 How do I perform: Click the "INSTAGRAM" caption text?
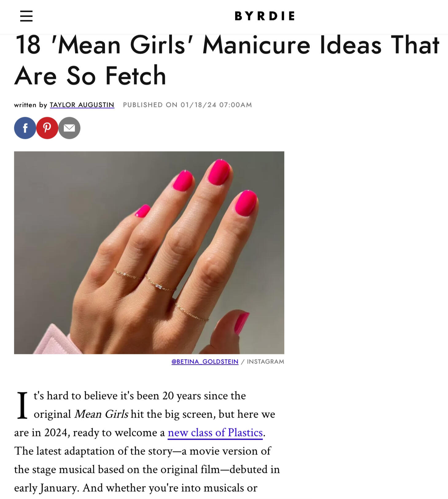266,362
